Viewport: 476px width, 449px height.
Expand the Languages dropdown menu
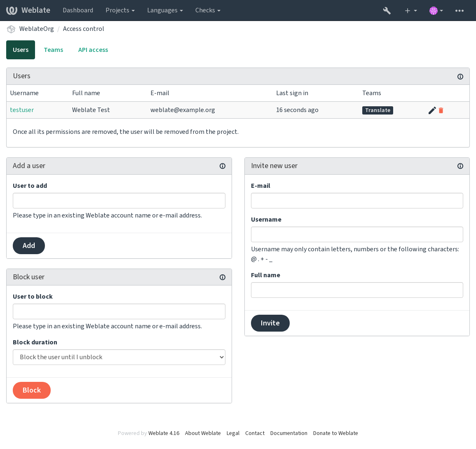(x=165, y=10)
